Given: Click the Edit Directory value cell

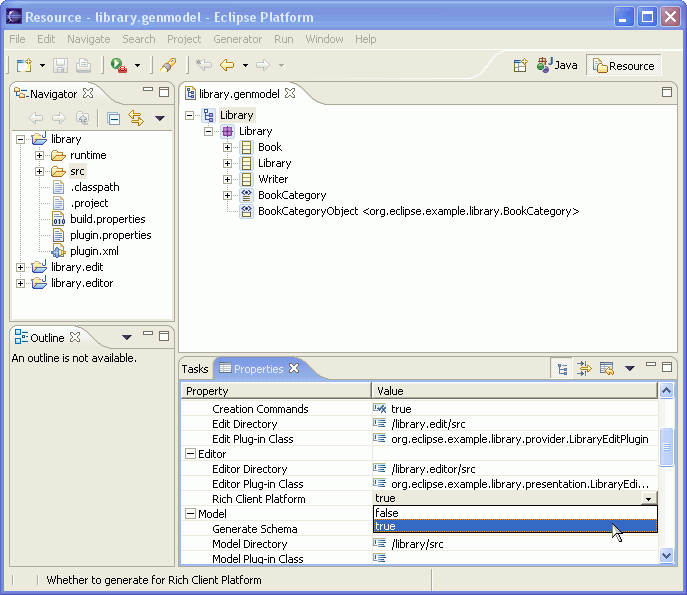Looking at the screenshot, I should pyautogui.click(x=515, y=424).
